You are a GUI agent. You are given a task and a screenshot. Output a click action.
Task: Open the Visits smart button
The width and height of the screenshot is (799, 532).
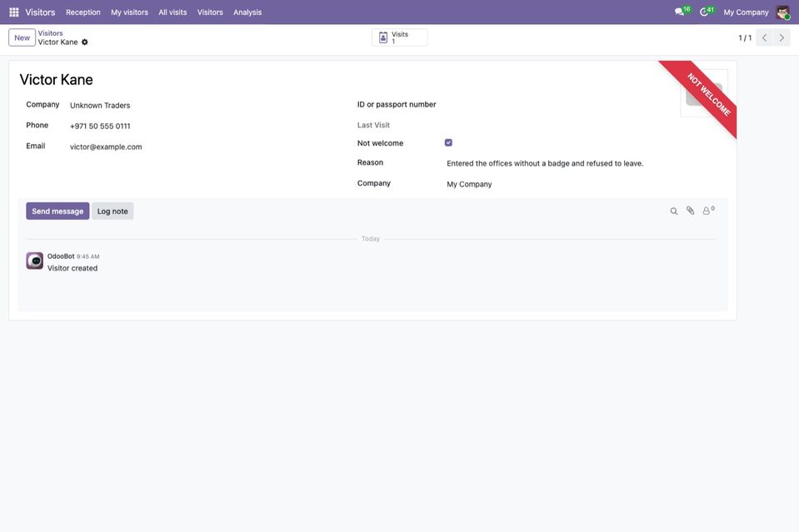tap(400, 37)
